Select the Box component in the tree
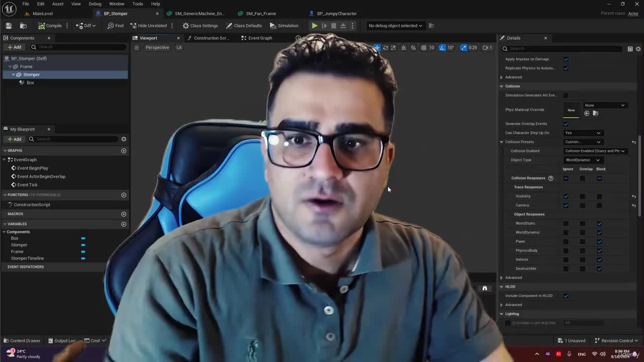The image size is (644, 362). pyautogui.click(x=30, y=82)
